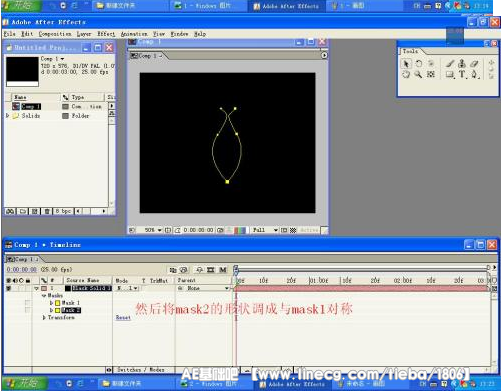Open the Effect menu
Screen dimensions: 502x391
click(106, 34)
